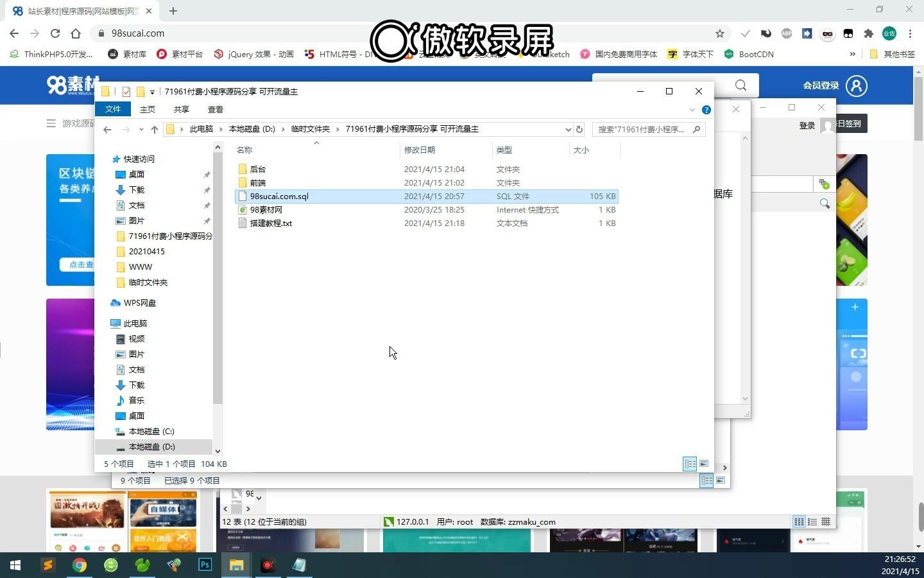The width and height of the screenshot is (924, 578).
Task: Click the Explorer up-one-level arrow
Action: tap(155, 129)
